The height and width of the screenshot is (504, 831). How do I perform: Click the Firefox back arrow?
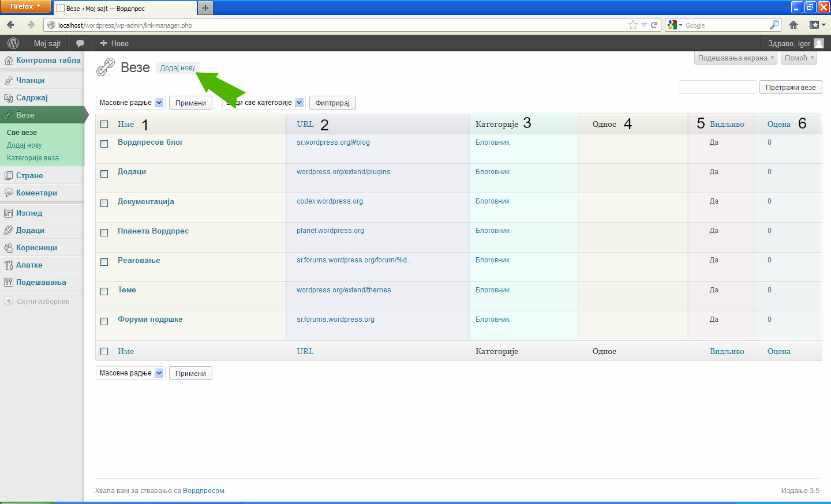(x=10, y=25)
